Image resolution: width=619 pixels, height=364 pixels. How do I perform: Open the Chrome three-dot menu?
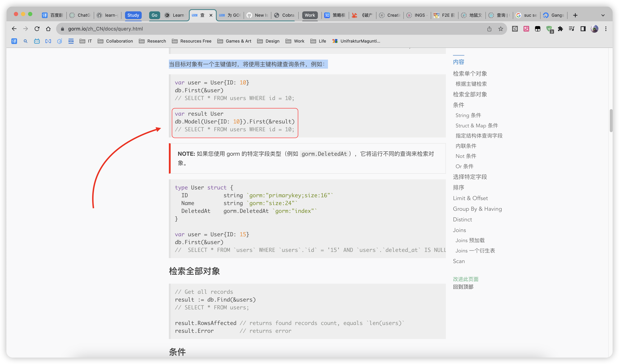(x=606, y=29)
